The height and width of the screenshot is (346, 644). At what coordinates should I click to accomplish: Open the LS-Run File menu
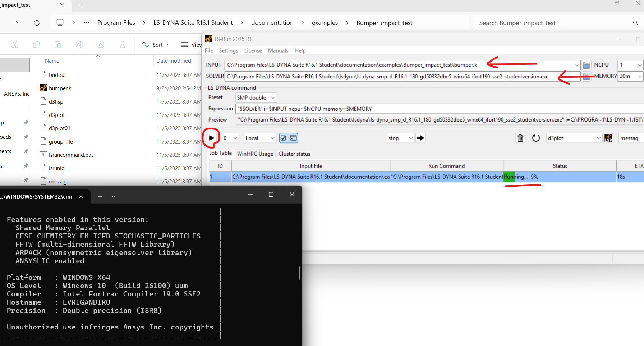coord(209,50)
